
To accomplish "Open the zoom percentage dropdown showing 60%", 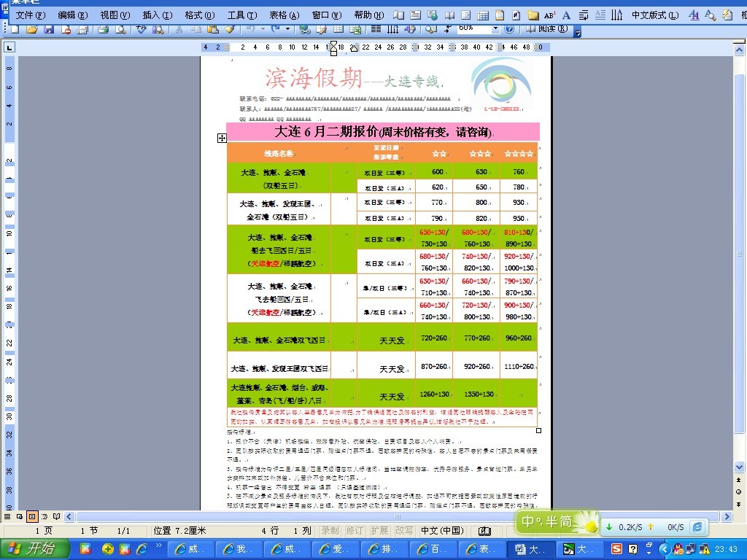I will 495,29.
